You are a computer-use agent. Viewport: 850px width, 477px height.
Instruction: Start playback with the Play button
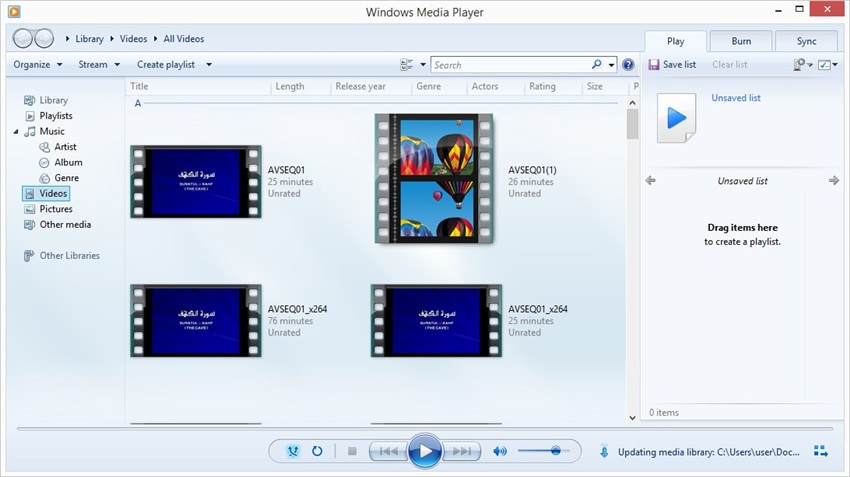click(424, 450)
